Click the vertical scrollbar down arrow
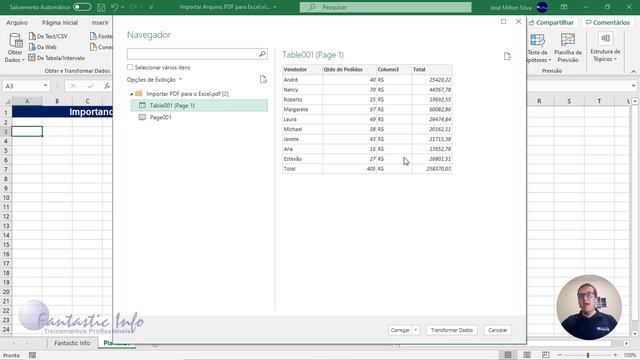 coord(635,333)
